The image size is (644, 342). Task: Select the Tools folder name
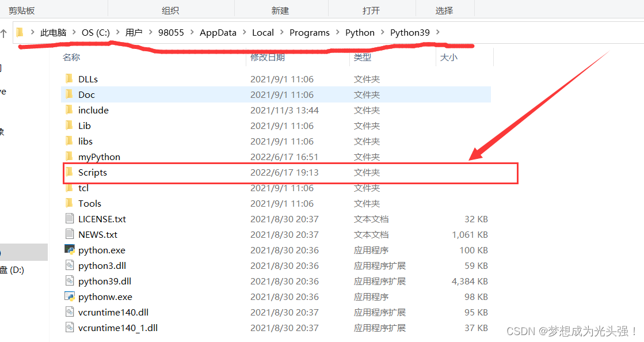pos(90,203)
